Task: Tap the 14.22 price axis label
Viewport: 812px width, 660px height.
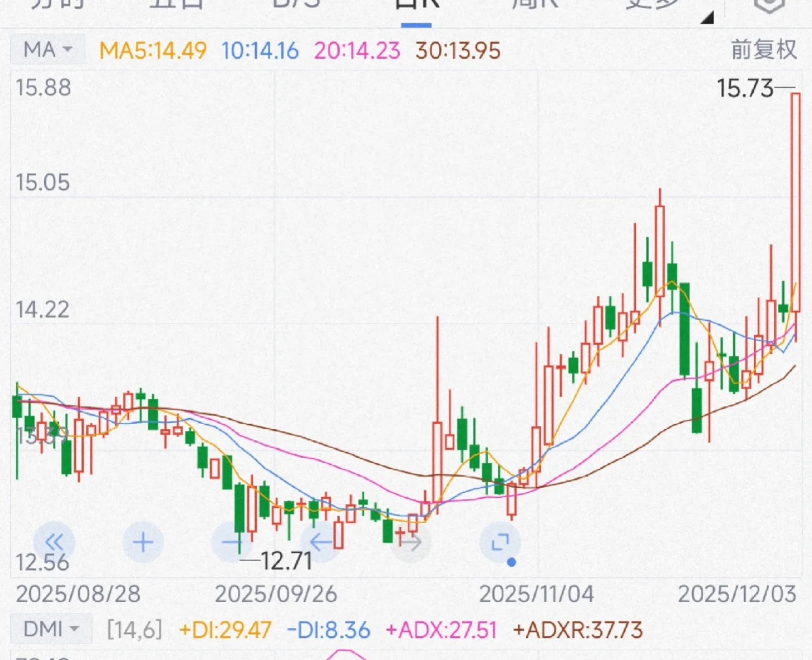Action: 42,310
